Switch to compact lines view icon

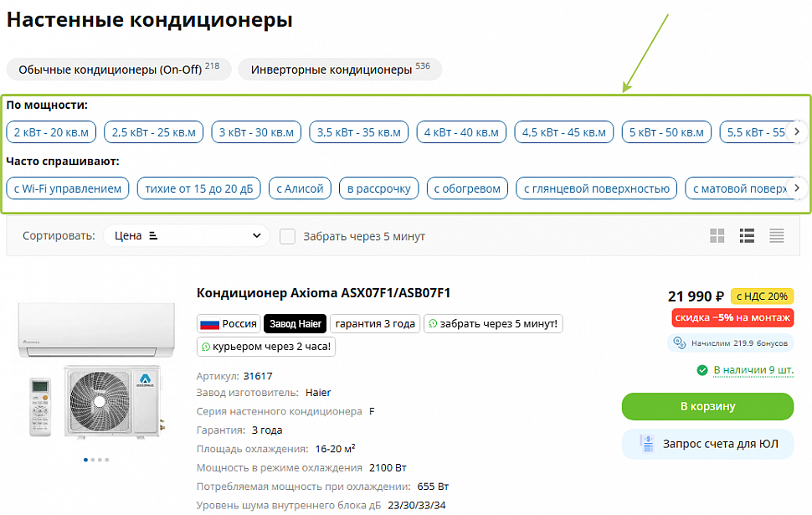coord(776,236)
